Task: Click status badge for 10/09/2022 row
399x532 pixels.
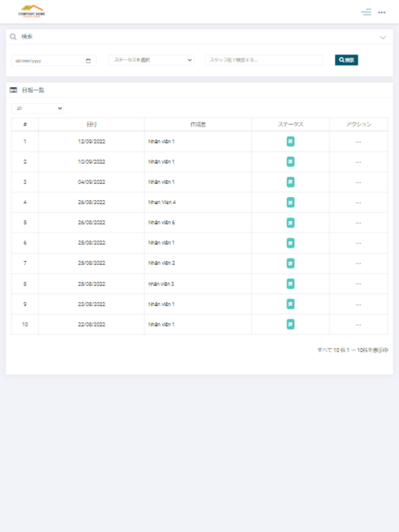Action: (290, 162)
